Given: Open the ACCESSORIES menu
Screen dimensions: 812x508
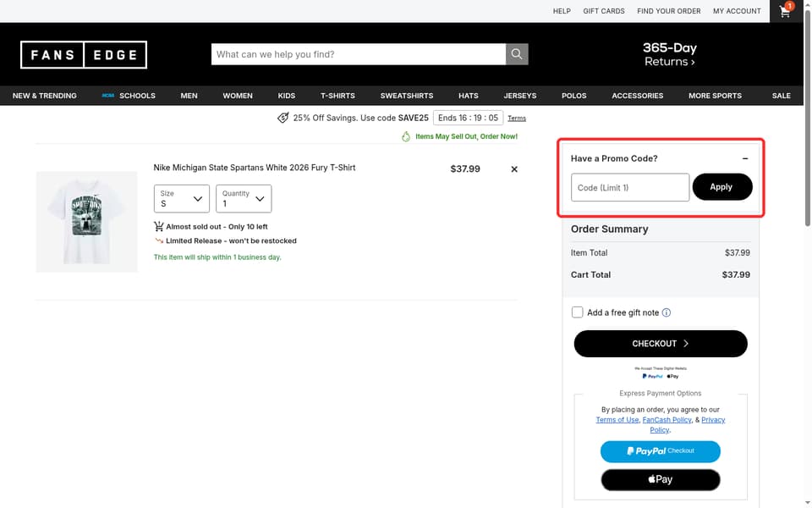Looking at the screenshot, I should (638, 96).
